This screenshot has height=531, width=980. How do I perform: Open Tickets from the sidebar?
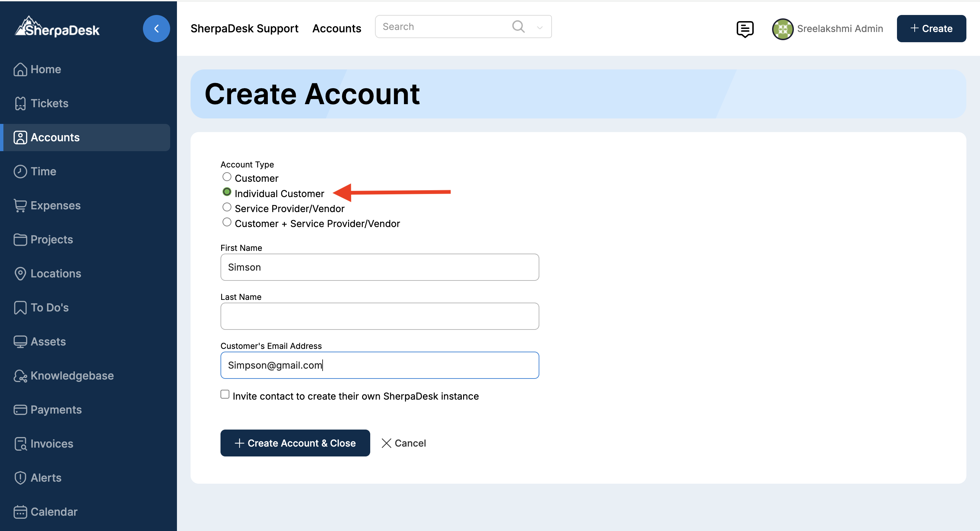click(49, 103)
